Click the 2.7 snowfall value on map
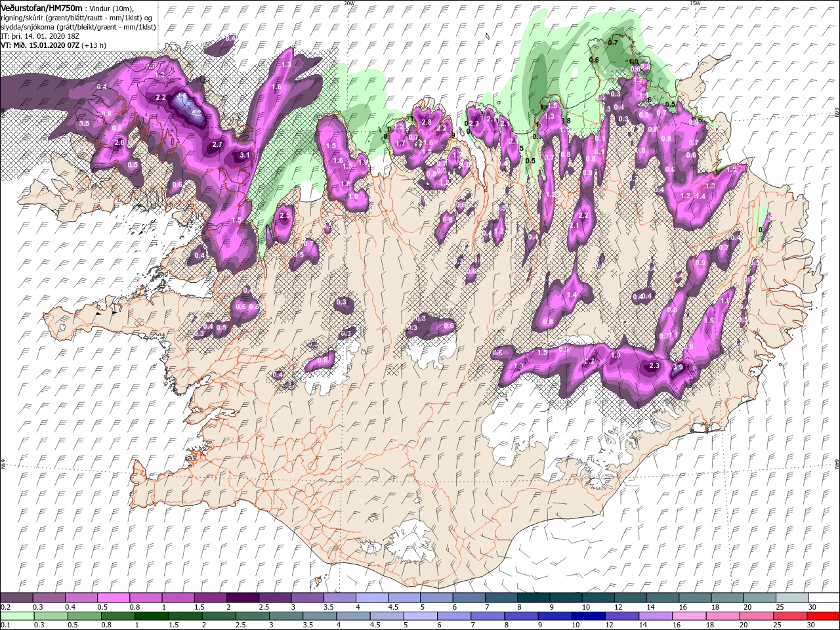This screenshot has height=630, width=840. tap(218, 144)
